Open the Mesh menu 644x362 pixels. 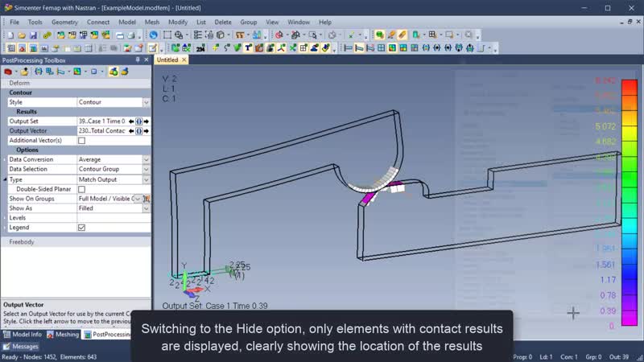[152, 23]
